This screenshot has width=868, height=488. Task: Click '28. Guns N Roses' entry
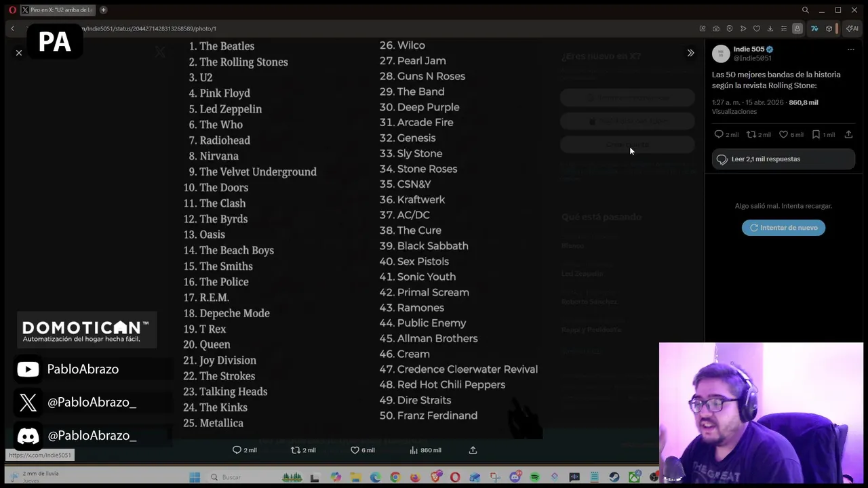[422, 77]
